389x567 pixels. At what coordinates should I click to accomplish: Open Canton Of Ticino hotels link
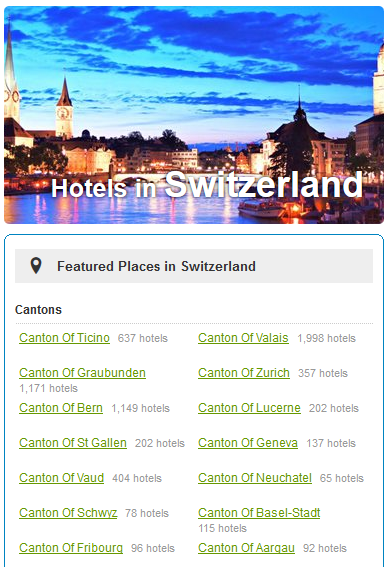click(x=64, y=338)
